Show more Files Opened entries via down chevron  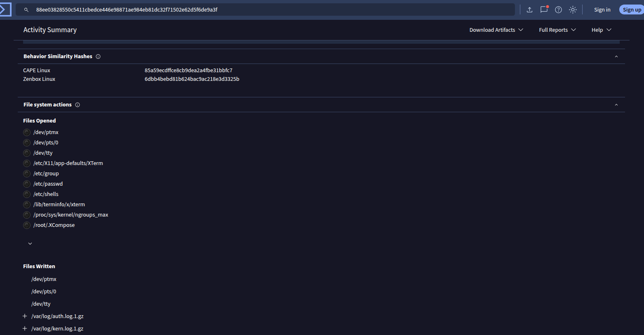click(x=29, y=243)
